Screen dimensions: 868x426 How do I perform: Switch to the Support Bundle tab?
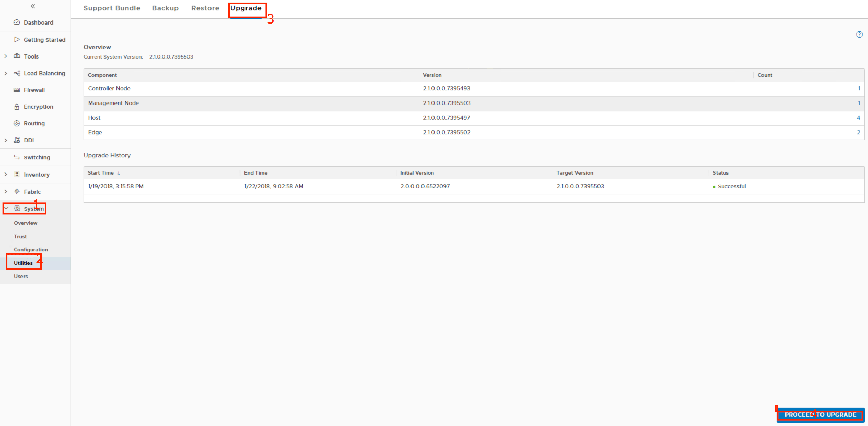point(112,8)
